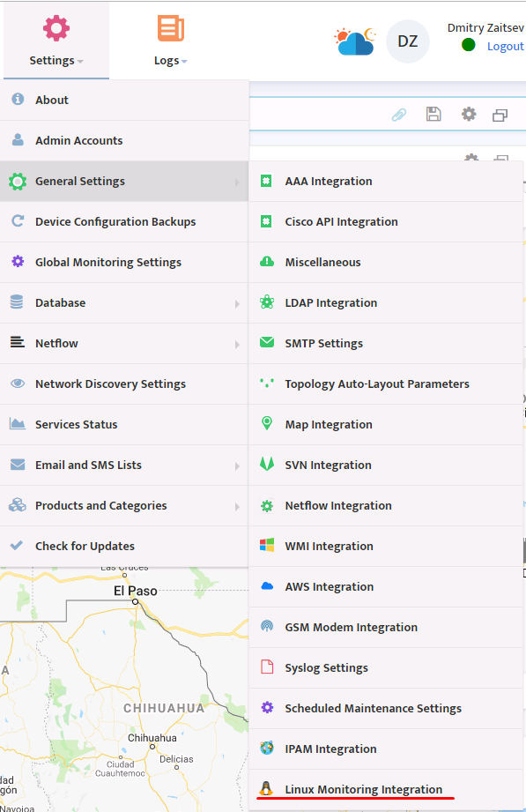526x812 pixels.
Task: Click the AWS cloud icon
Action: [267, 585]
